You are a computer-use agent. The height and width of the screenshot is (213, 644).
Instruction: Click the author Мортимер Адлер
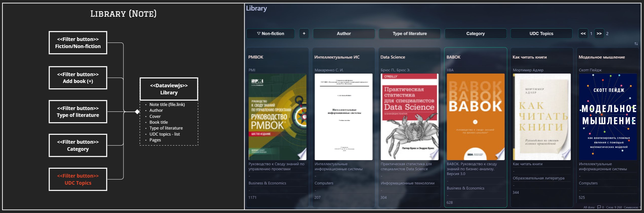pos(528,70)
